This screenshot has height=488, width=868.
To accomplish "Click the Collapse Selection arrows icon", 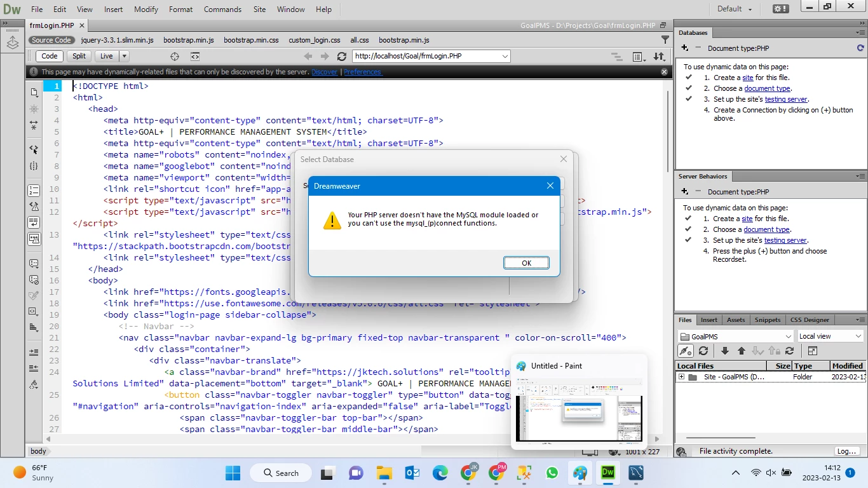I will tap(34, 125).
